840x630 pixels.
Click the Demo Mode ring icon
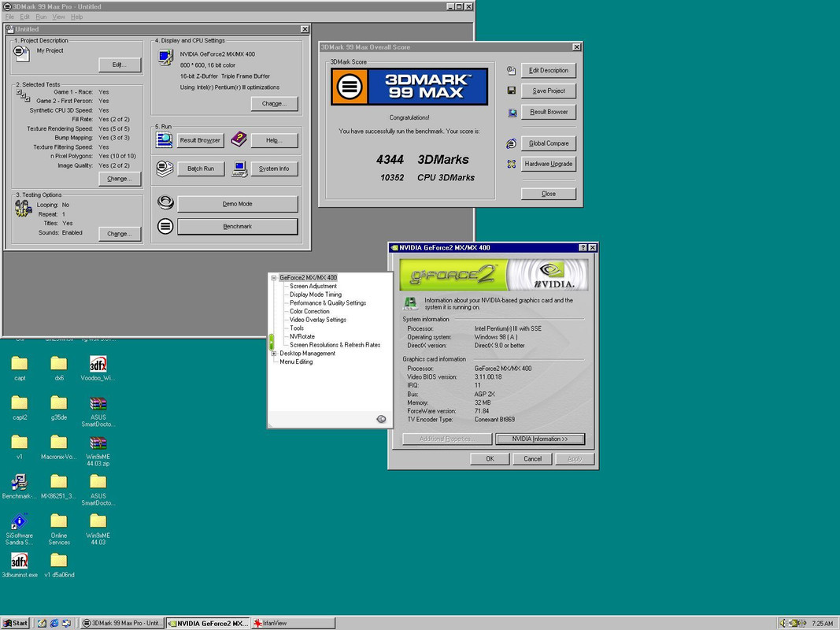(165, 202)
